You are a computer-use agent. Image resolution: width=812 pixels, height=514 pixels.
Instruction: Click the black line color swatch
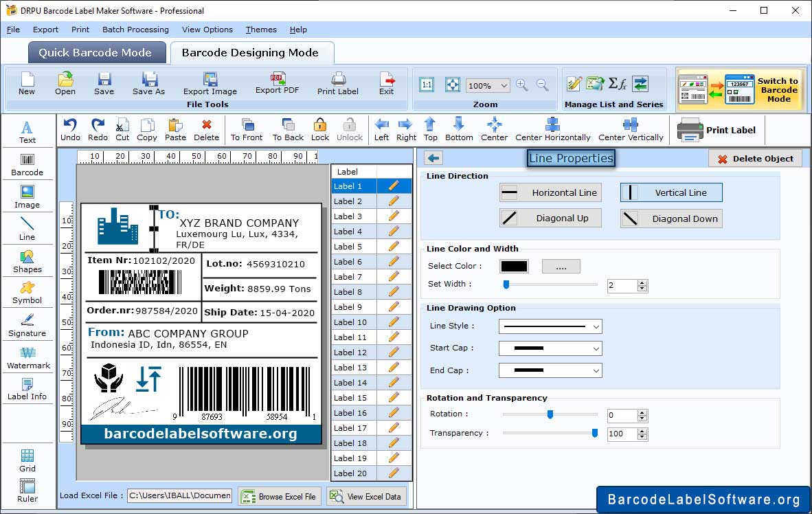pyautogui.click(x=515, y=267)
